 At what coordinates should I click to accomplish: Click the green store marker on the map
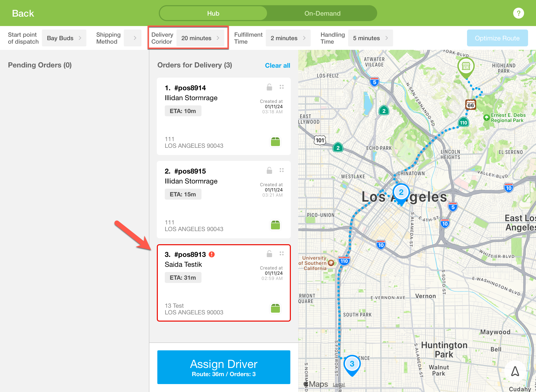pyautogui.click(x=466, y=68)
